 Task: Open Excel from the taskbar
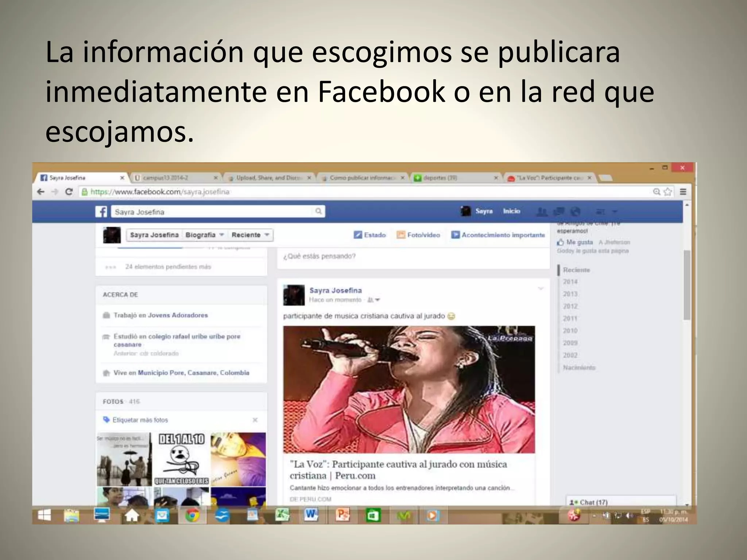(282, 515)
